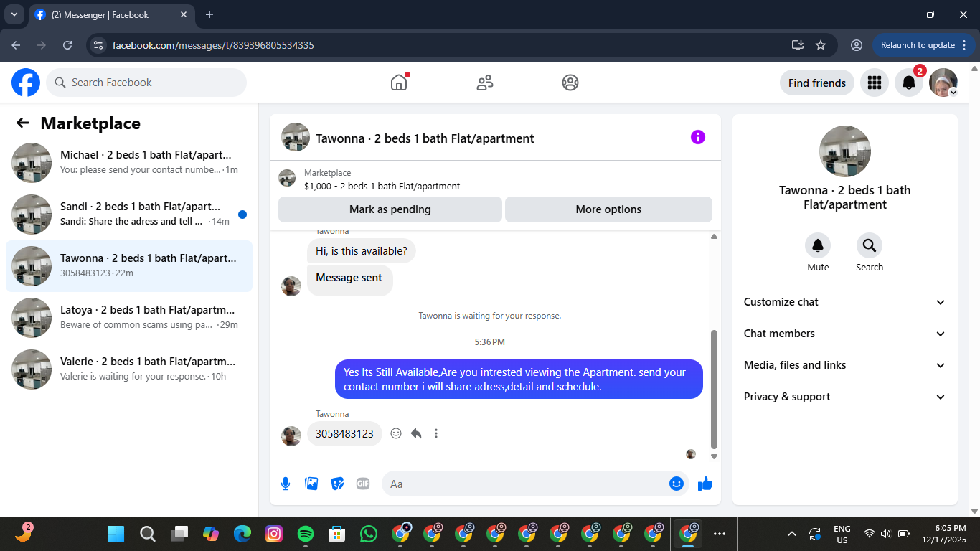Viewport: 980px width, 551px height.
Task: Show hidden system tray icons
Action: tap(792, 534)
